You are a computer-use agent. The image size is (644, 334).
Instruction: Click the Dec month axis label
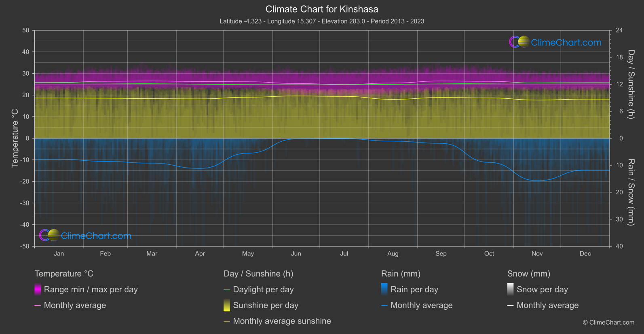click(585, 253)
